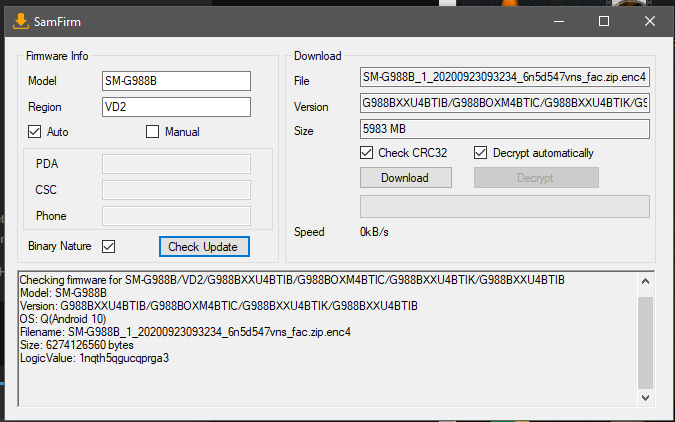
Task: Focus the Model field containing SM-G988B
Action: pos(176,81)
